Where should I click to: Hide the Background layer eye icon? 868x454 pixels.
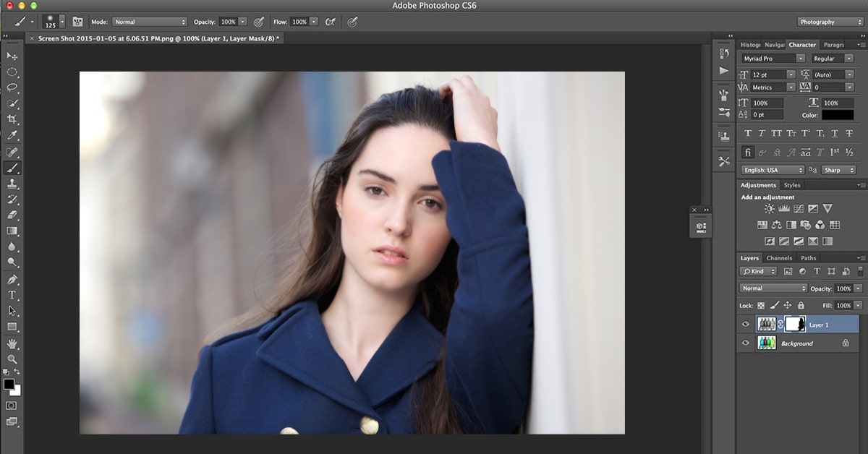tap(746, 343)
